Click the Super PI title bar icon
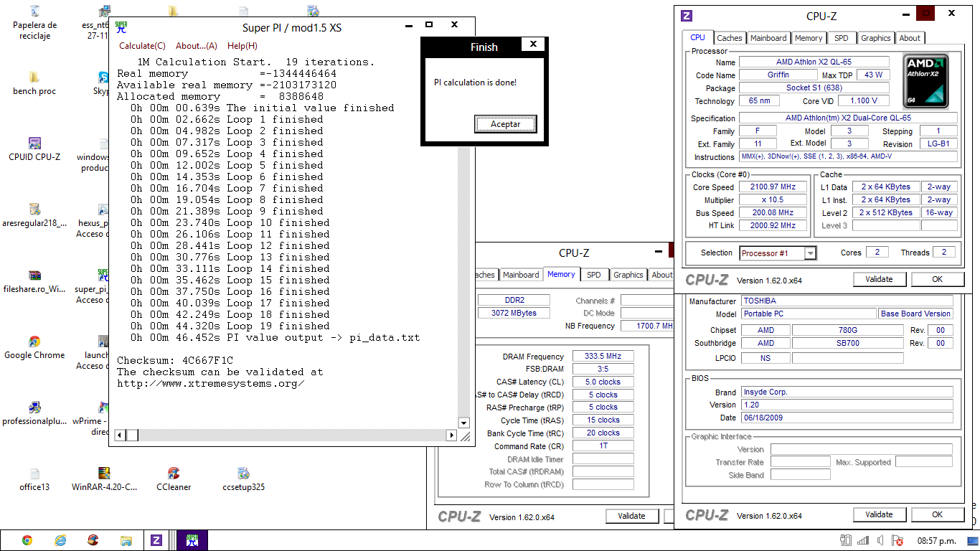980x551 pixels. [x=121, y=27]
